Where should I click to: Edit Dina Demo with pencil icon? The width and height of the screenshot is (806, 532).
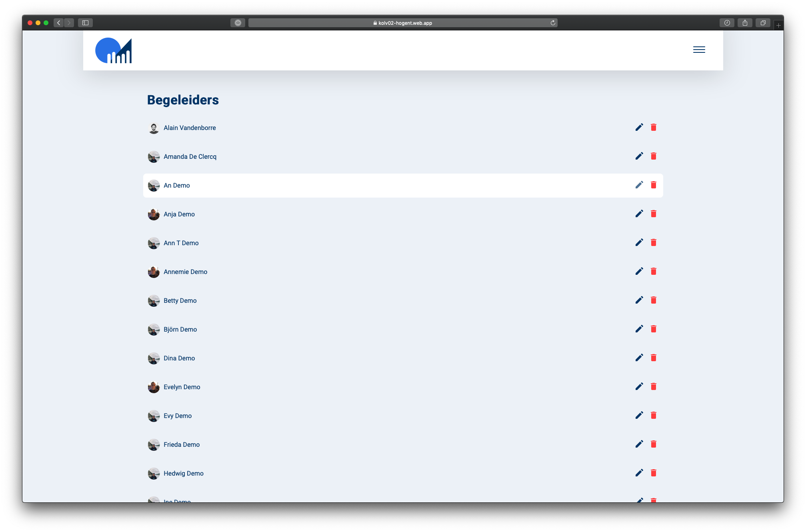[x=639, y=358]
